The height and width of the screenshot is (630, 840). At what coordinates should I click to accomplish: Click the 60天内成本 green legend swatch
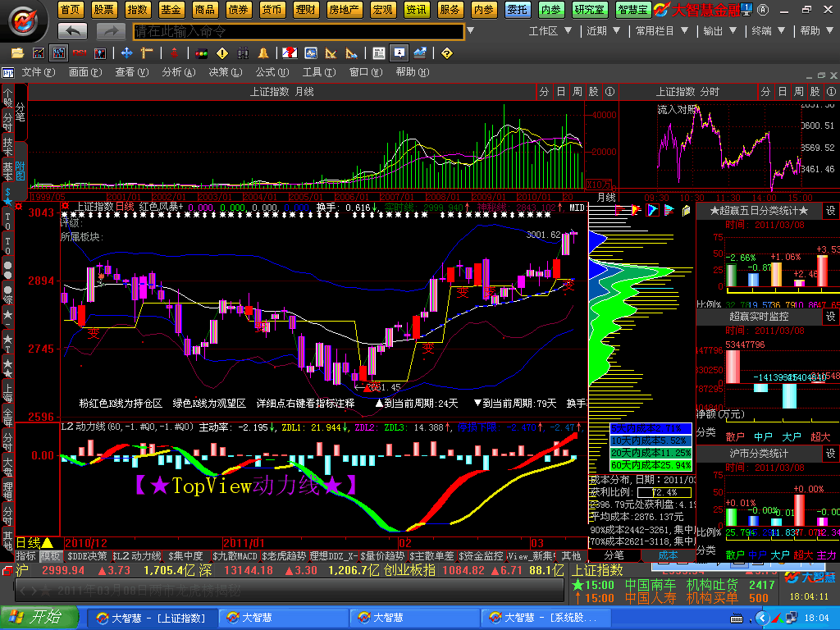click(651, 465)
